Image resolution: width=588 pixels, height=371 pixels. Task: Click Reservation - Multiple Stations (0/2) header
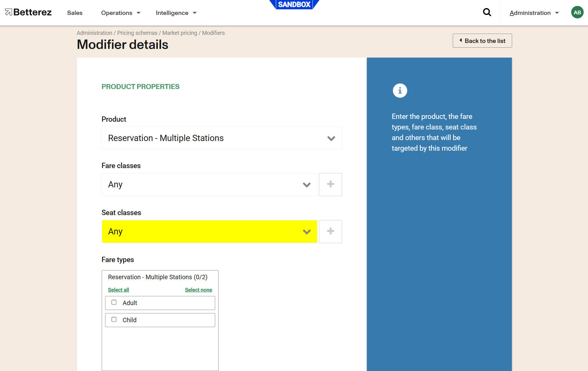click(158, 277)
